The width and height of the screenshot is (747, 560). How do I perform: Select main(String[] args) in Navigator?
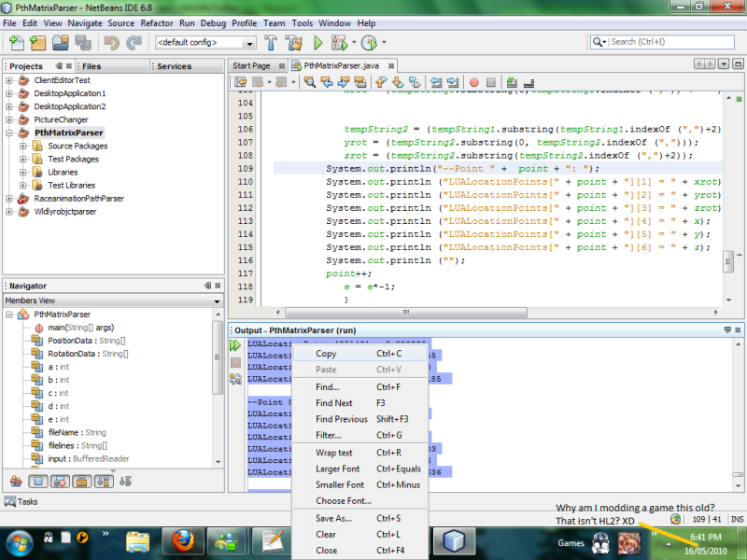tap(80, 328)
